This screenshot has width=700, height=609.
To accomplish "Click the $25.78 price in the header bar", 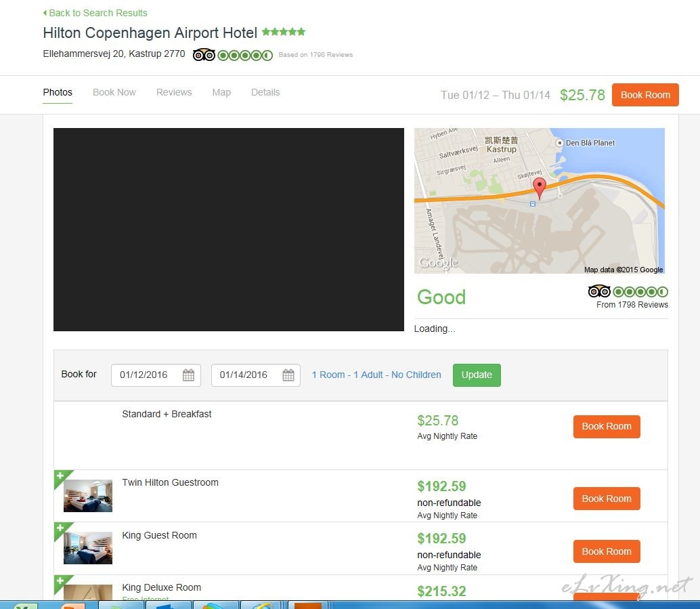I will click(x=582, y=95).
